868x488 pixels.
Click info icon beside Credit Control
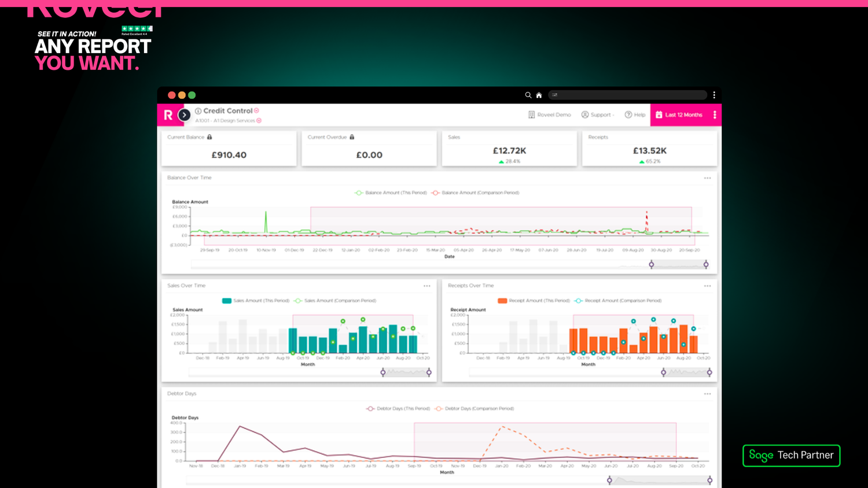point(198,111)
